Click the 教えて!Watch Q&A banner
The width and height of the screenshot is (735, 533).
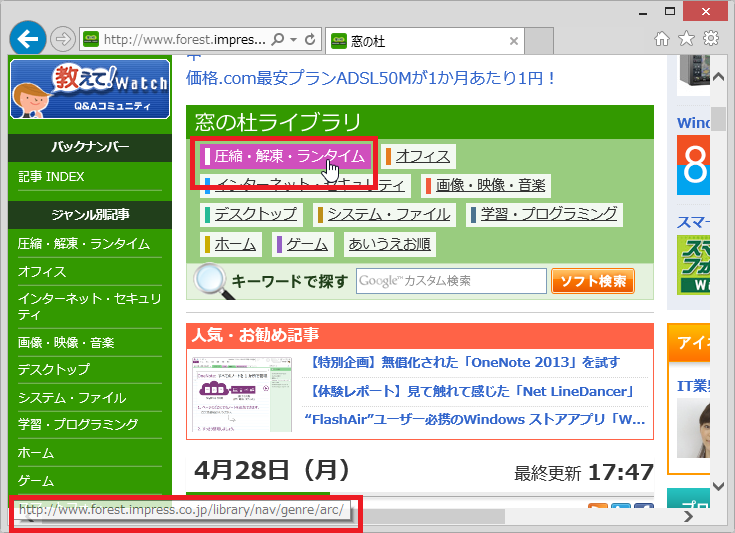click(x=90, y=89)
